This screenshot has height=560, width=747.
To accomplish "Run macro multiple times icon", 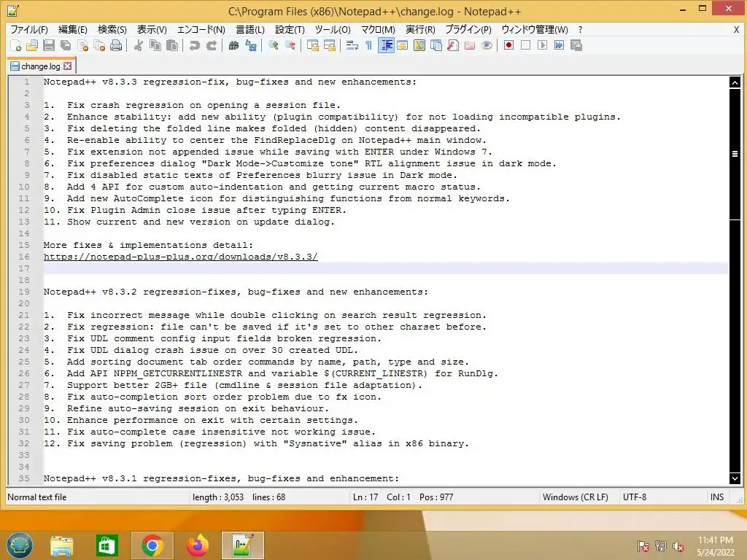I will coord(560,45).
